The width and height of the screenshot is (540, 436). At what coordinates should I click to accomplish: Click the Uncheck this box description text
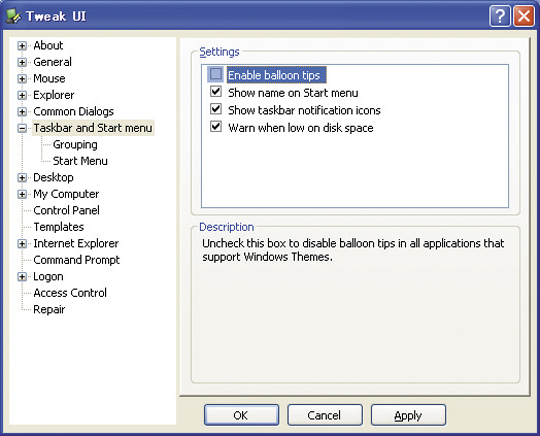[353, 250]
